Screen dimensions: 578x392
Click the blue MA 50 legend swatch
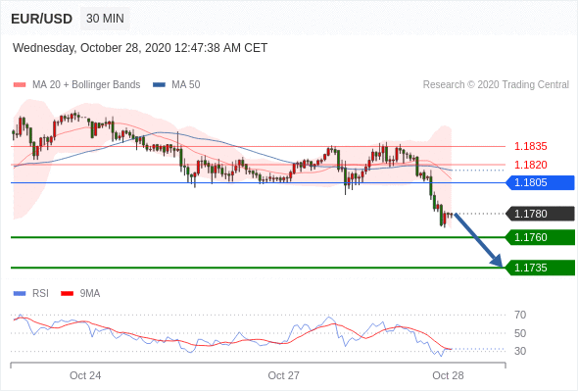click(159, 85)
